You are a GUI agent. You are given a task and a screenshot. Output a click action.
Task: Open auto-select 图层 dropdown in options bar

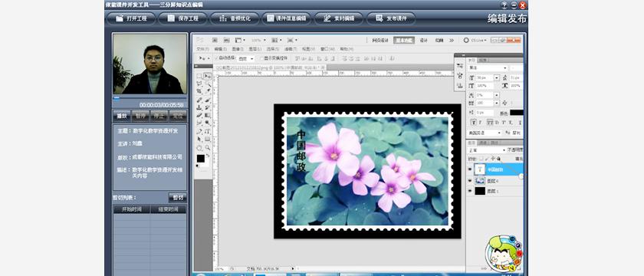tap(246, 59)
